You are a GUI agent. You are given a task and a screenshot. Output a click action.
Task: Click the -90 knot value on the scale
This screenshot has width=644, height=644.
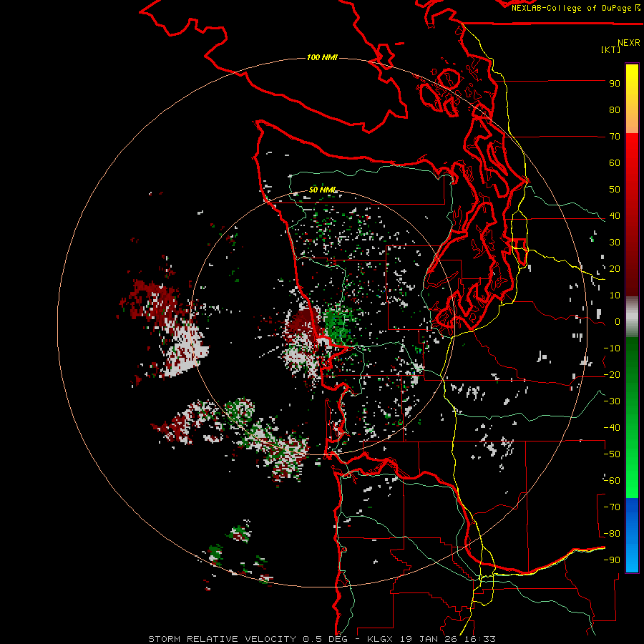tap(612, 560)
